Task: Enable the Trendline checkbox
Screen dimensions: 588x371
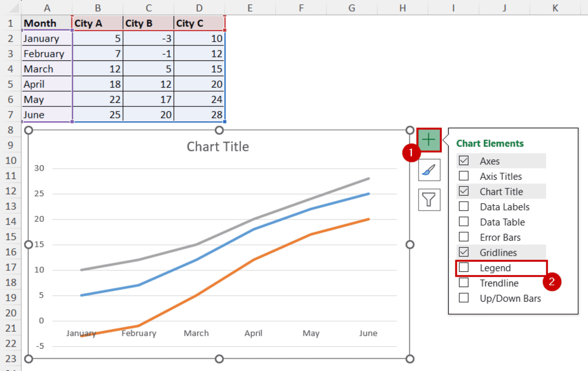Action: point(464,283)
